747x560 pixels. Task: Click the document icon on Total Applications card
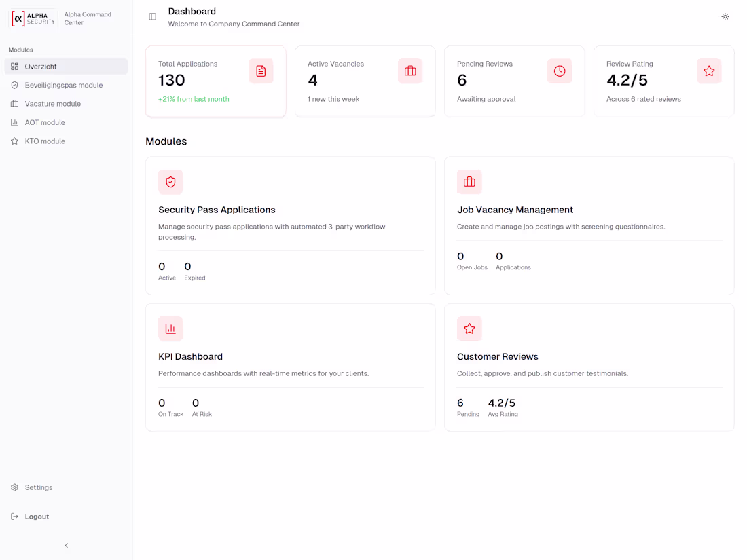click(x=261, y=71)
